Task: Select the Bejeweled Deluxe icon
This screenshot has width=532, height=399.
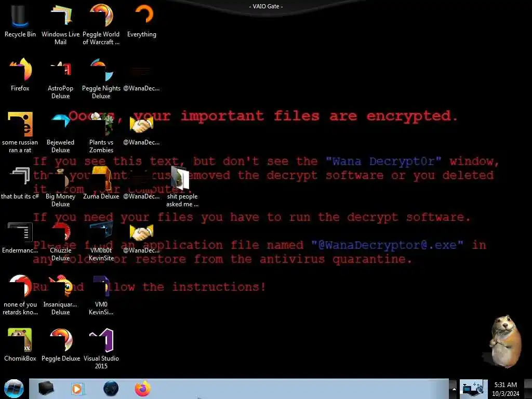Action: [60, 132]
